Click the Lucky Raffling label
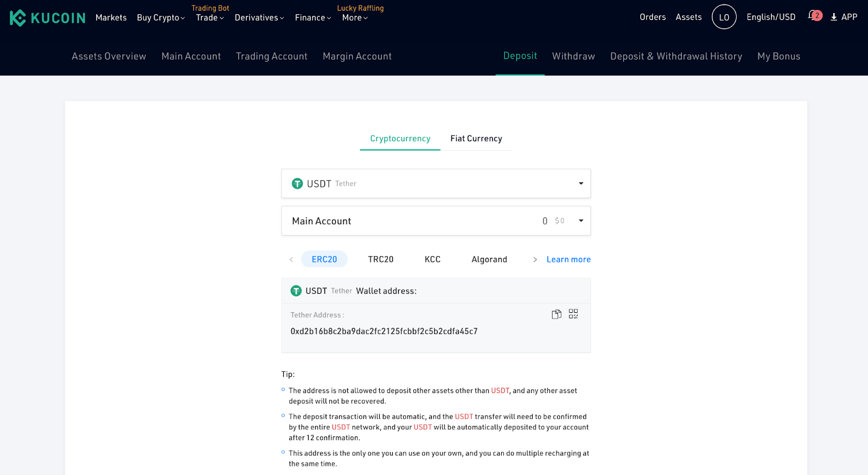 point(360,8)
